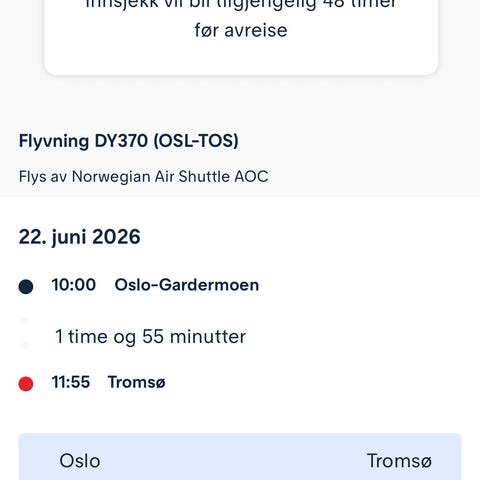Screen dimensions: 480x480
Task: Tap the dark blue departure dot
Action: (26, 287)
